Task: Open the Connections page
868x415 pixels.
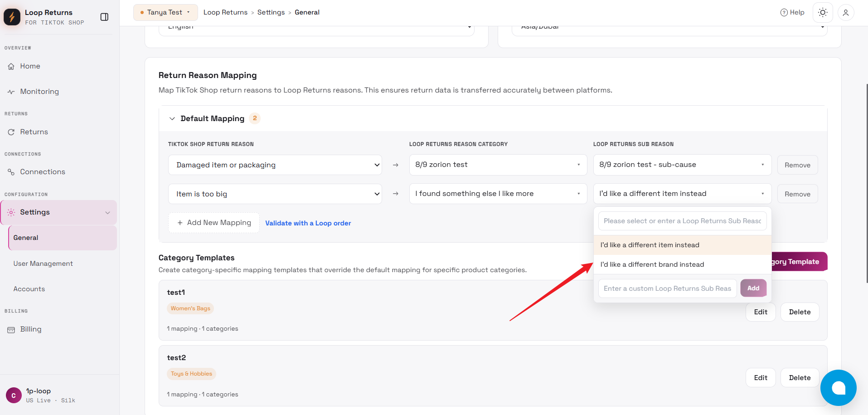Action: click(x=43, y=172)
